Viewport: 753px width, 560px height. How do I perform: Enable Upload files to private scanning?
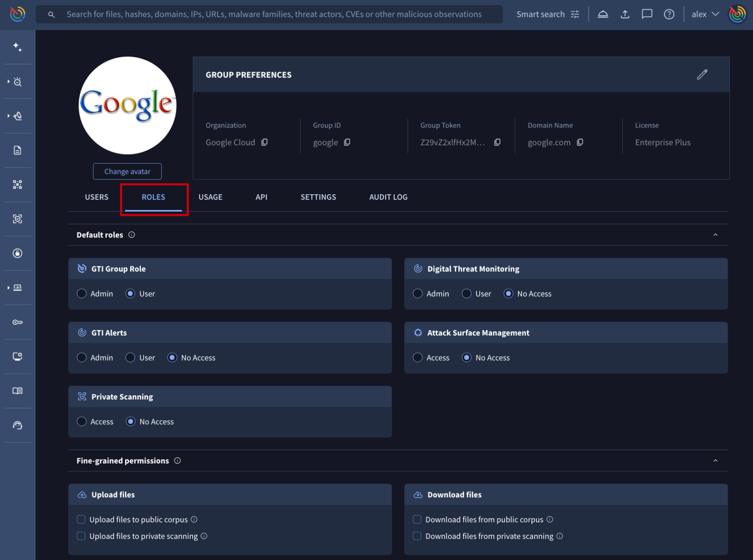81,536
